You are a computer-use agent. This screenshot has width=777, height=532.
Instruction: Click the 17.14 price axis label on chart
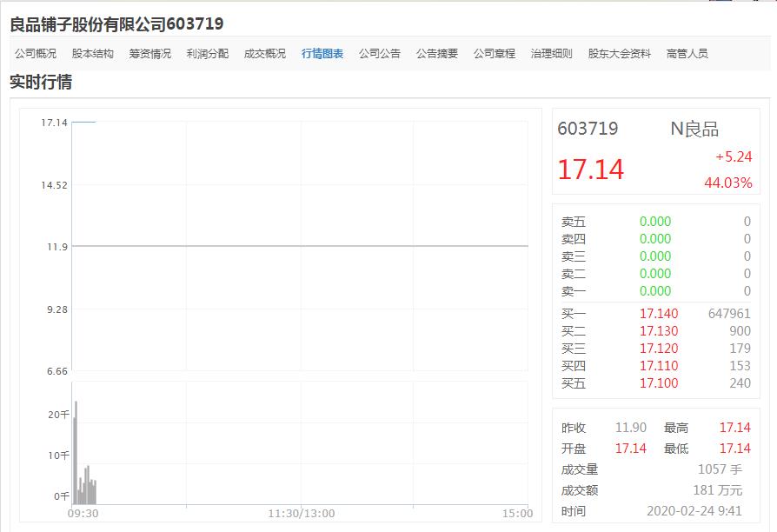tap(54, 123)
